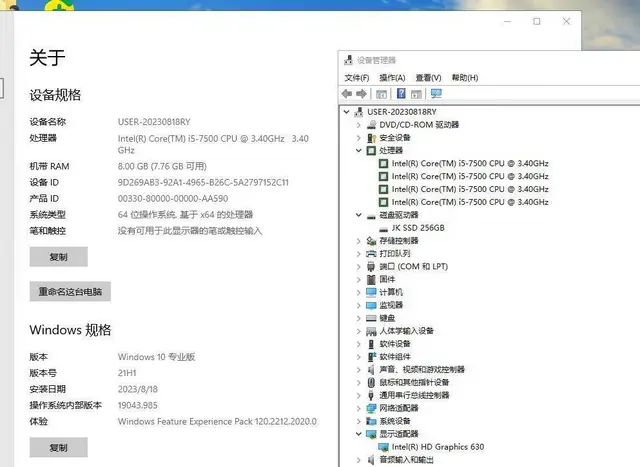This screenshot has width=640, height=467.
Task: Click the install date 2023/8/18
Action: pyautogui.click(x=138, y=389)
